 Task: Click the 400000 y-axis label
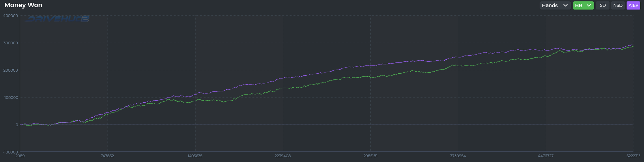pyautogui.click(x=10, y=16)
